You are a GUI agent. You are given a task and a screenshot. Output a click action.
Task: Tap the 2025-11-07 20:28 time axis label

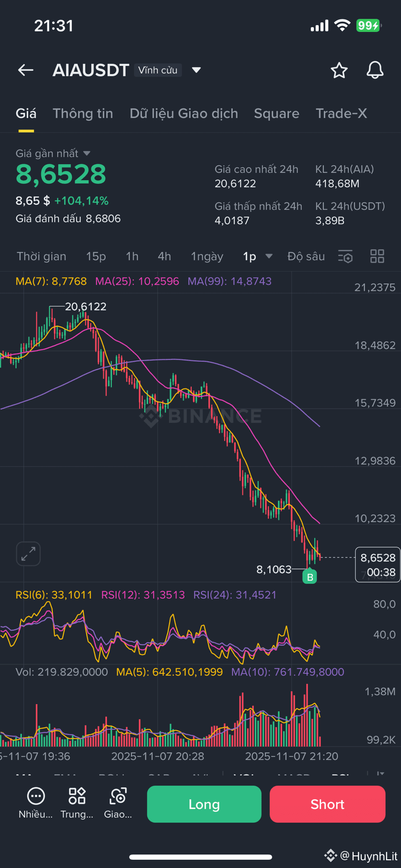158,756
